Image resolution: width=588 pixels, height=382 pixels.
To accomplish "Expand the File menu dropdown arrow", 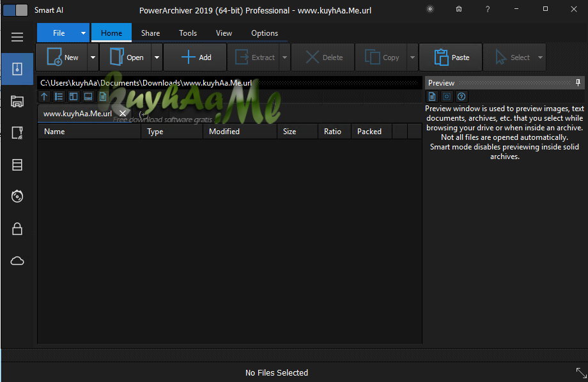I will pyautogui.click(x=83, y=33).
